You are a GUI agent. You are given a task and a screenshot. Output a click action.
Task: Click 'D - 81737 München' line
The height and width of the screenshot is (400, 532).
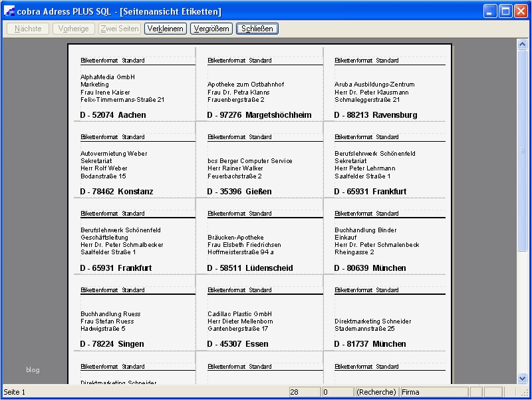[370, 344]
